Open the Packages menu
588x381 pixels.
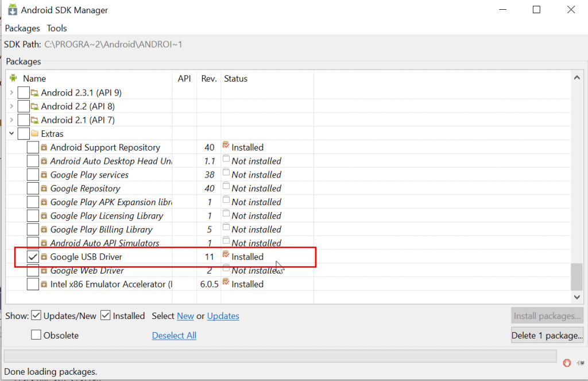(22, 28)
